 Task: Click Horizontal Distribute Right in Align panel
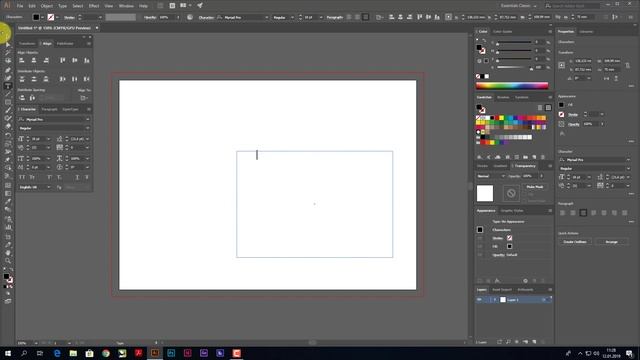(87, 79)
